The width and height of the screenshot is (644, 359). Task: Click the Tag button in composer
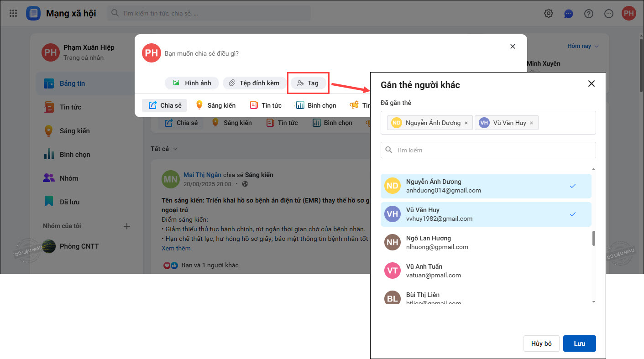pos(308,83)
